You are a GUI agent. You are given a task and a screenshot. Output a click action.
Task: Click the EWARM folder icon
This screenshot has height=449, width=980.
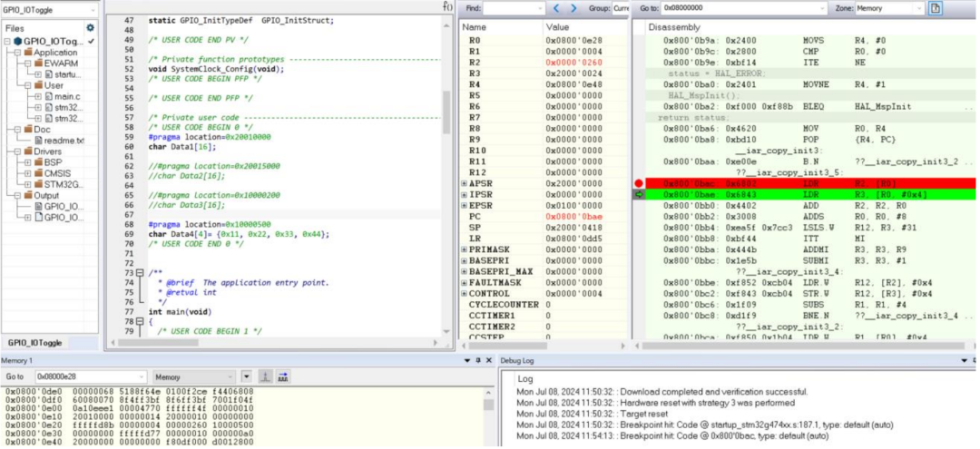point(38,63)
